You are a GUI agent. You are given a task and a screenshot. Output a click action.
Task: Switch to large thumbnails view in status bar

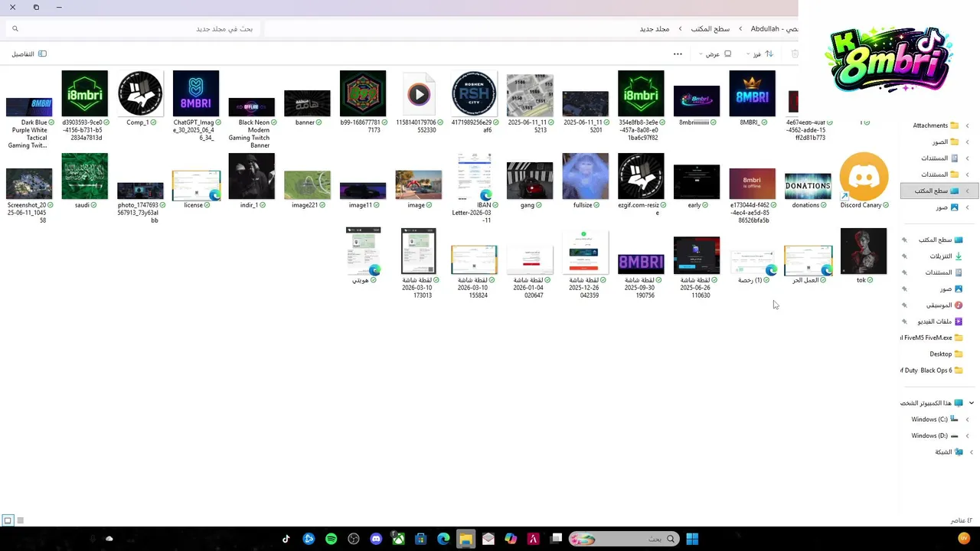8,520
